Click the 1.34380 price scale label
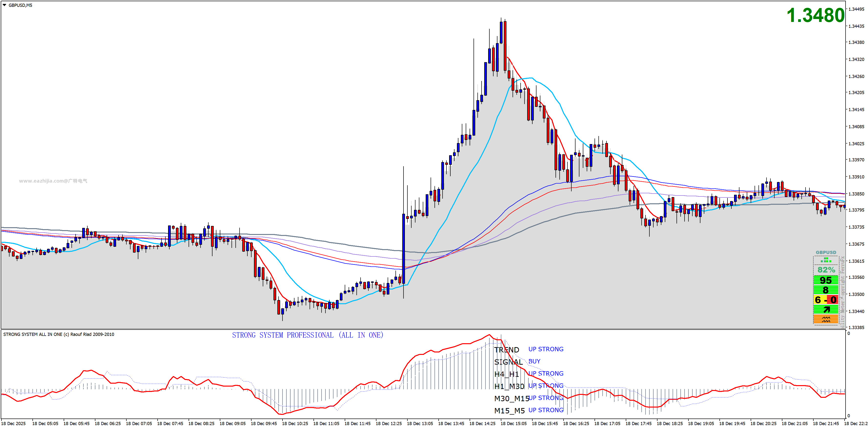The image size is (868, 429). pos(856,42)
